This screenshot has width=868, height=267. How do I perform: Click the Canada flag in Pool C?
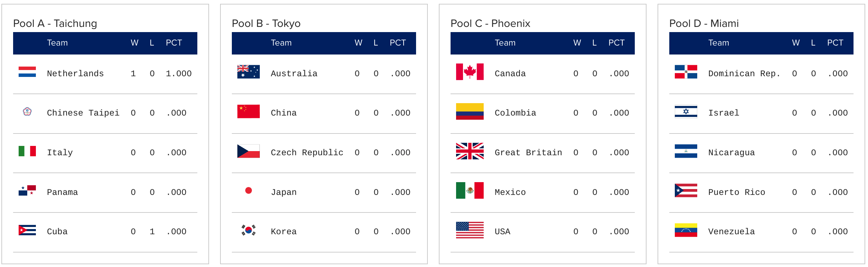470,72
